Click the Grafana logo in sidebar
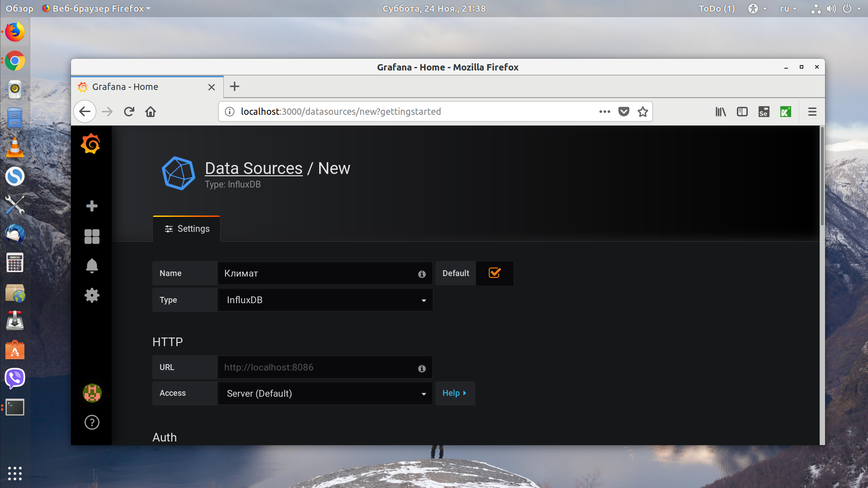Viewport: 868px width, 488px height. (x=91, y=144)
